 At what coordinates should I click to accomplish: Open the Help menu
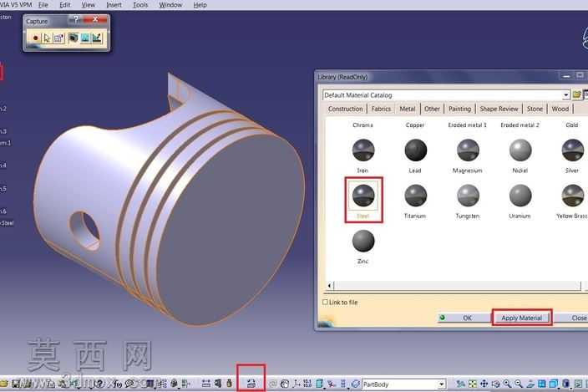tap(200, 5)
